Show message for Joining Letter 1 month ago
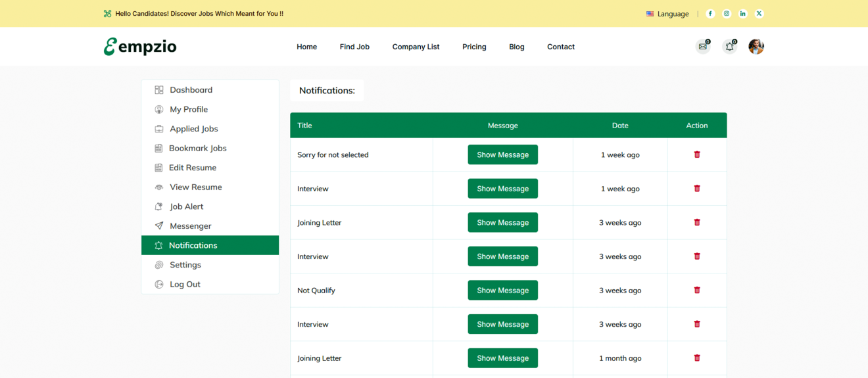The height and width of the screenshot is (378, 868). pos(503,358)
